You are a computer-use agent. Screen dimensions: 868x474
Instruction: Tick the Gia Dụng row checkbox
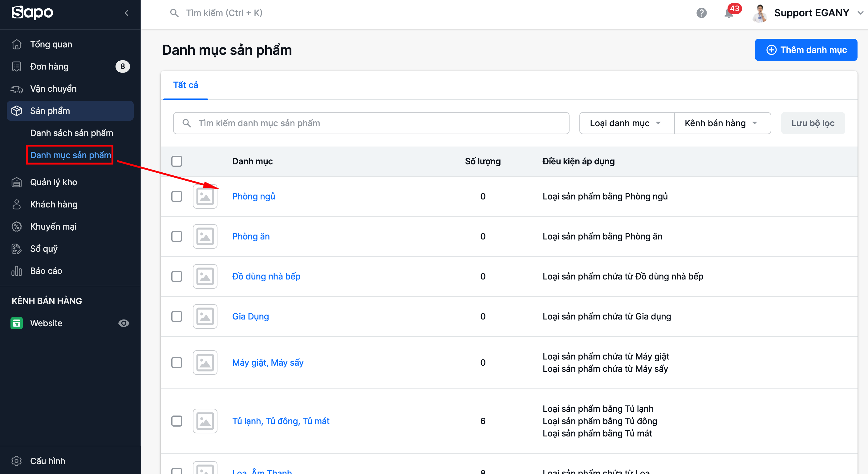(x=176, y=316)
